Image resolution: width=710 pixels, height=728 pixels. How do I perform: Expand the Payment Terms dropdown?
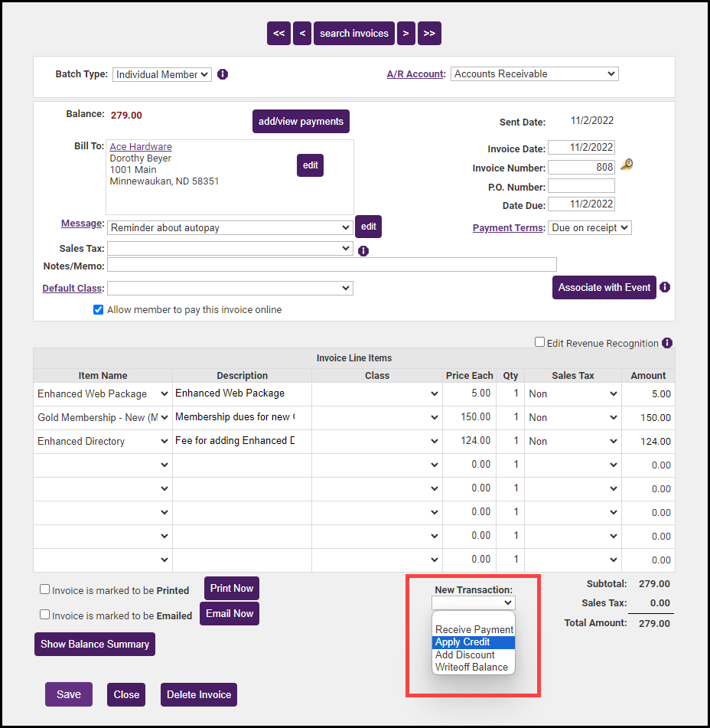click(589, 228)
